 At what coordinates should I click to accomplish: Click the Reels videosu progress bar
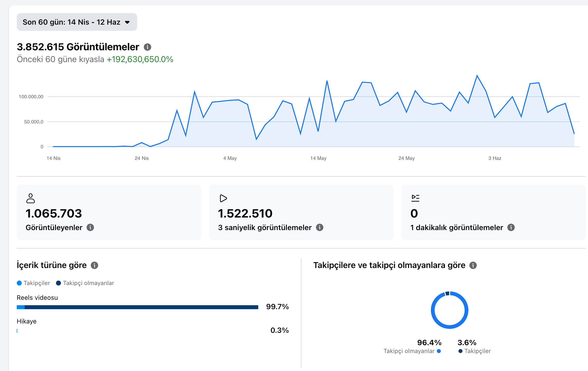(x=137, y=307)
